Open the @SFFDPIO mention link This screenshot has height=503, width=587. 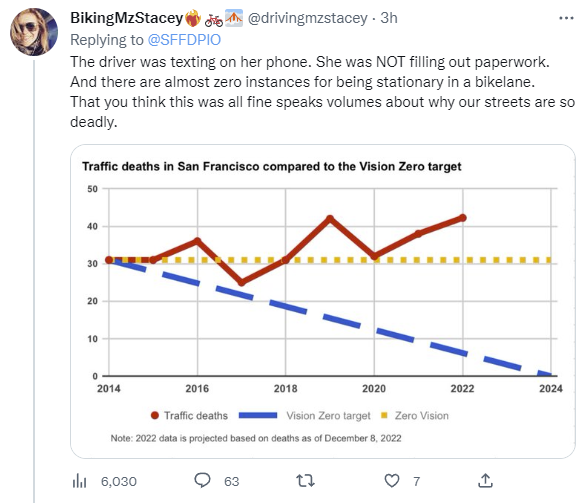pyautogui.click(x=184, y=40)
